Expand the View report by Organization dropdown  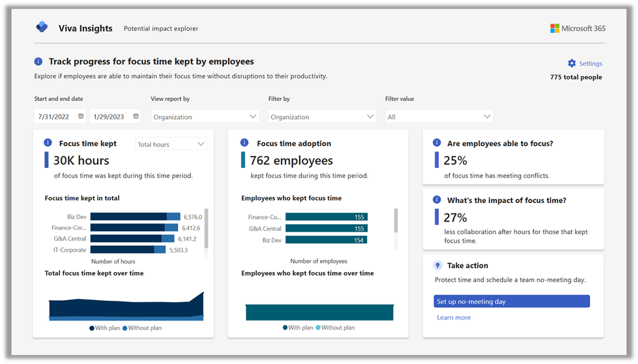(x=204, y=117)
